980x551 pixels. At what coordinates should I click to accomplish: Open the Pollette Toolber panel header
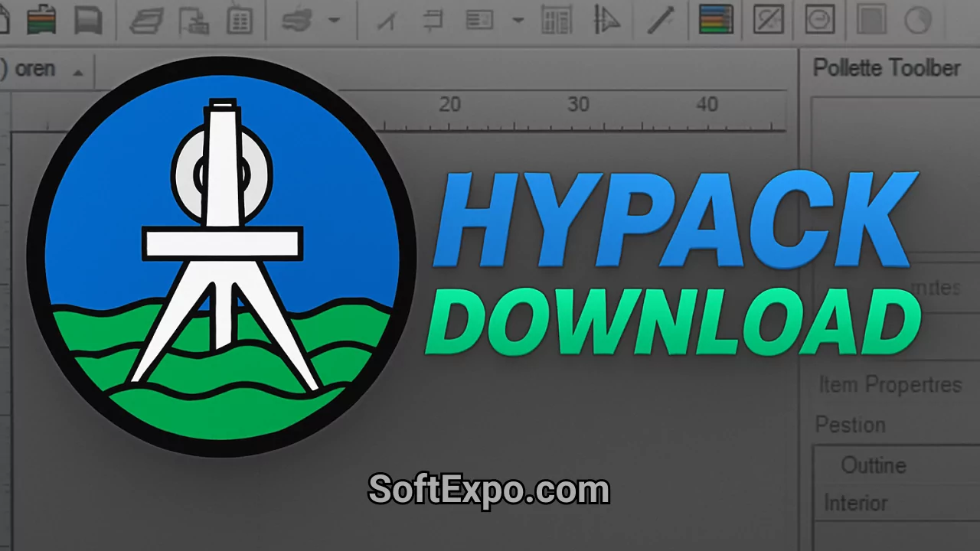coord(888,68)
